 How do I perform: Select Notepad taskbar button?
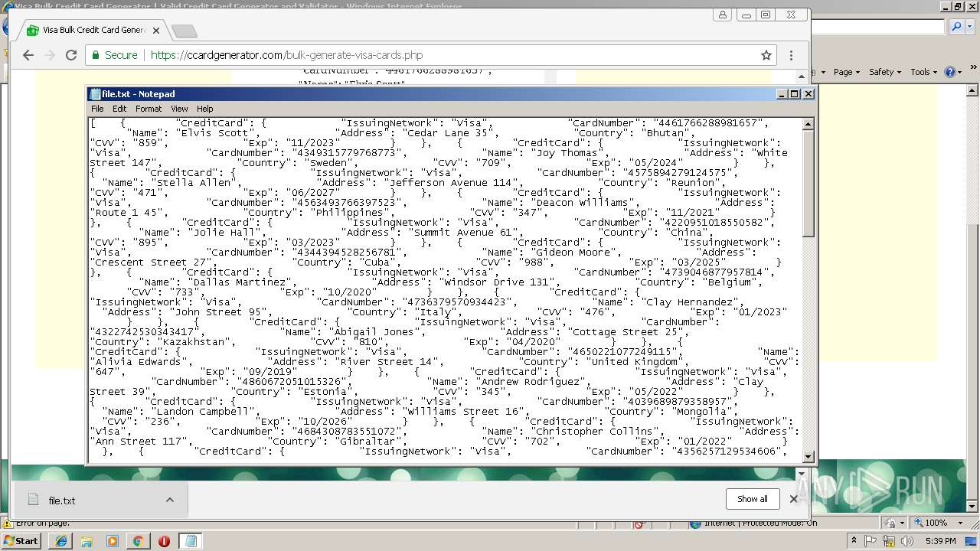click(190, 540)
